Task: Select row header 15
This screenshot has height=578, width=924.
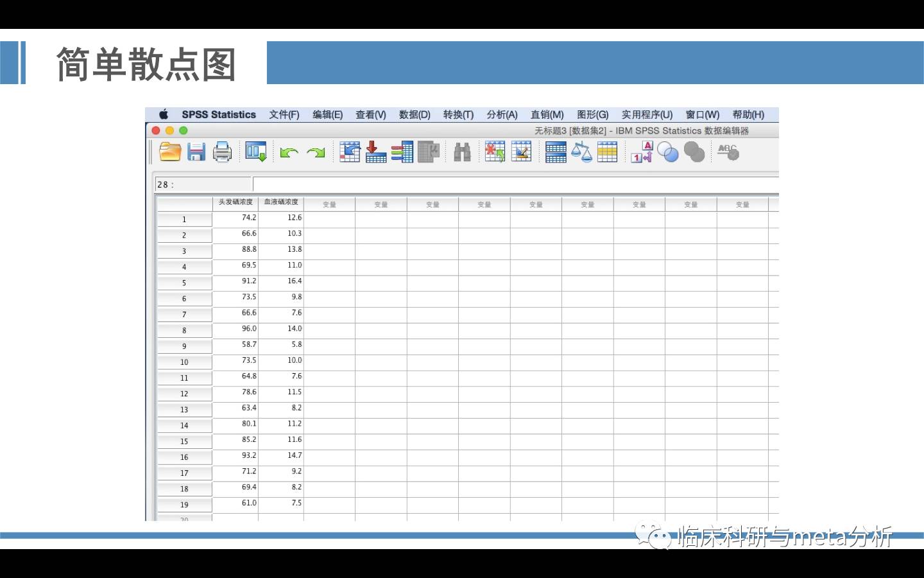Action: [184, 441]
